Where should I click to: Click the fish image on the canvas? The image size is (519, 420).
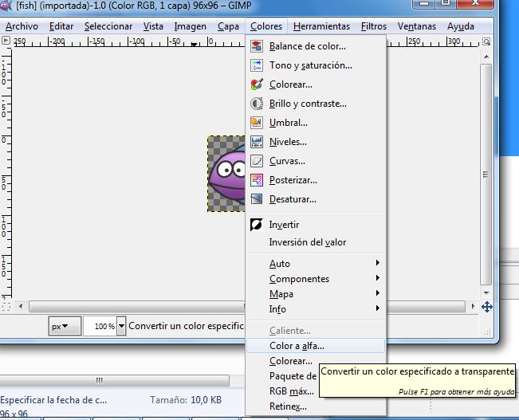pos(226,174)
